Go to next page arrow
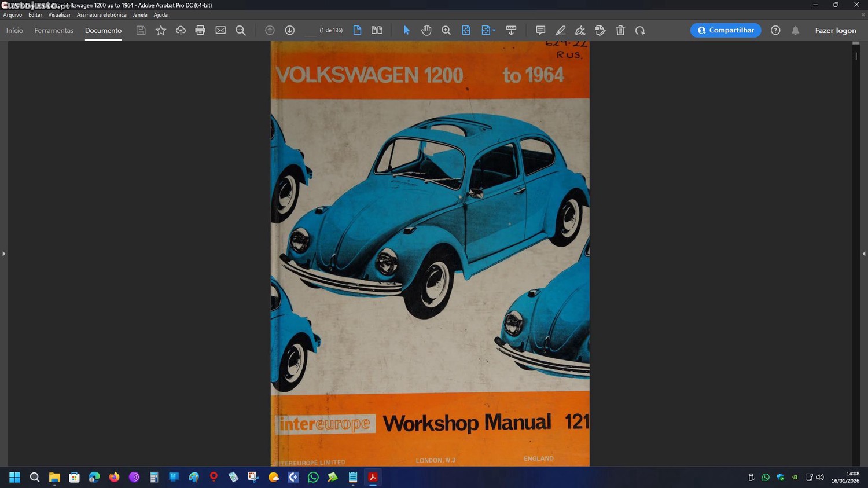This screenshot has width=868, height=488. coord(290,30)
